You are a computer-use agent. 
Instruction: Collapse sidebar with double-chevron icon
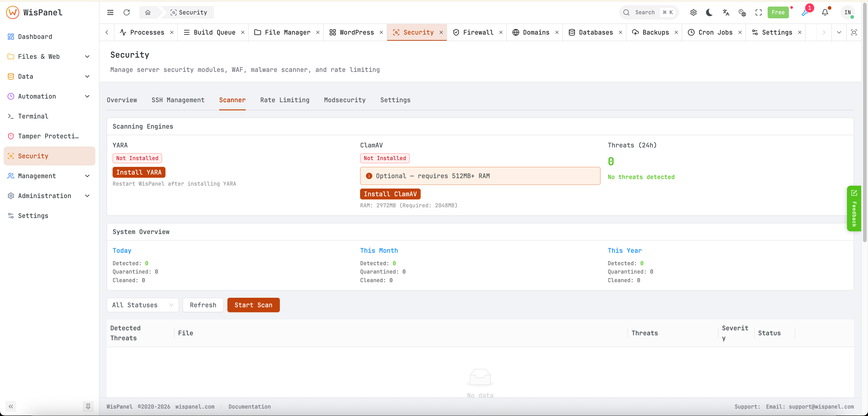tap(11, 406)
